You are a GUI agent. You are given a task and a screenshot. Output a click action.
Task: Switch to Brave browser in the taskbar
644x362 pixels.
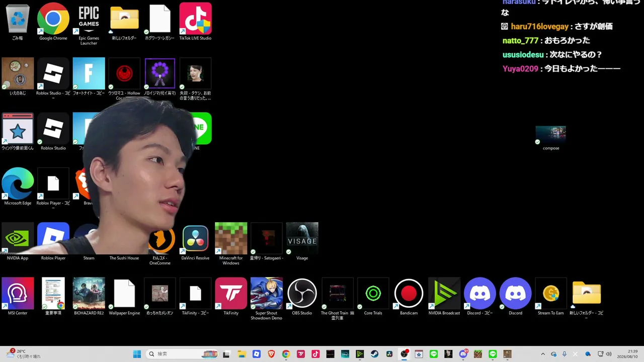(x=271, y=354)
